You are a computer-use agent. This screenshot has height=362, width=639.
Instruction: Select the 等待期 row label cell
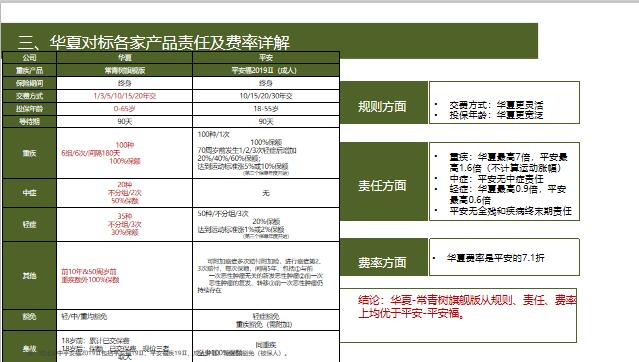(x=29, y=121)
